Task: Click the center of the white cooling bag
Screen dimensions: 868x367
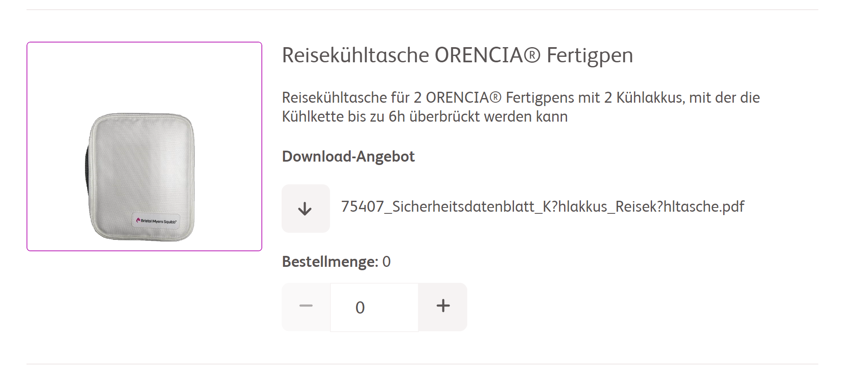Action: click(142, 177)
